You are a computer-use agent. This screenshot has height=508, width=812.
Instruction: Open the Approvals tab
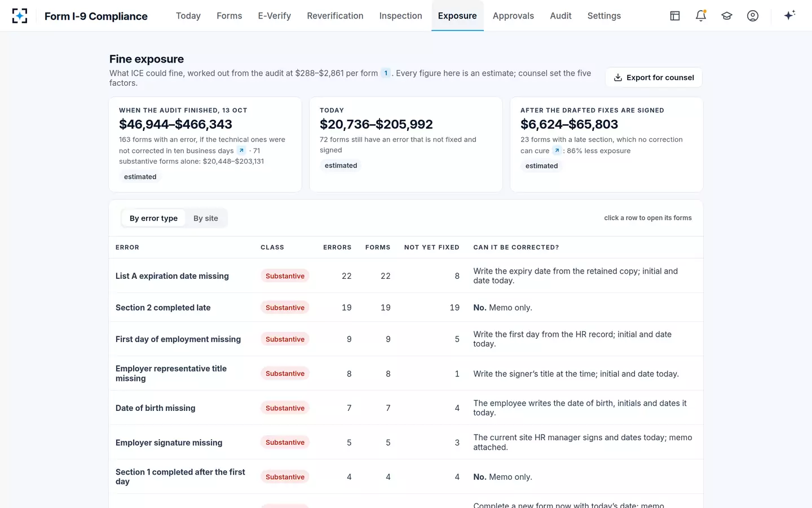513,16
